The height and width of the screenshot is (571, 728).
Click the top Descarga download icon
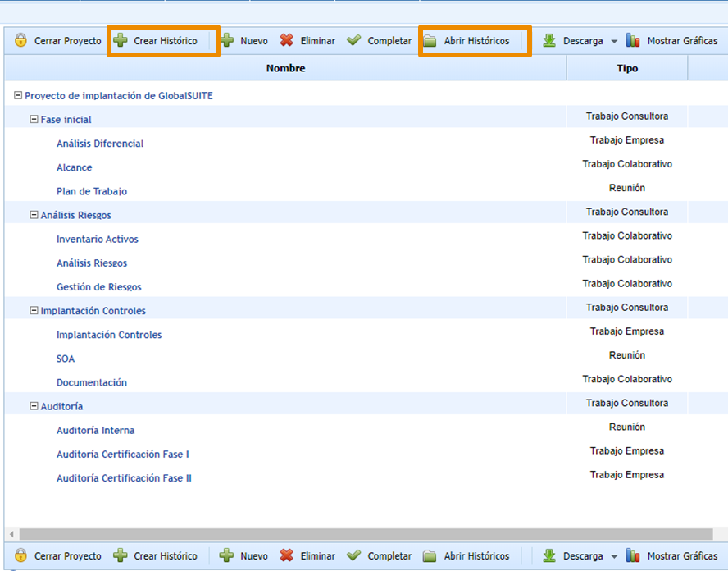pyautogui.click(x=549, y=41)
